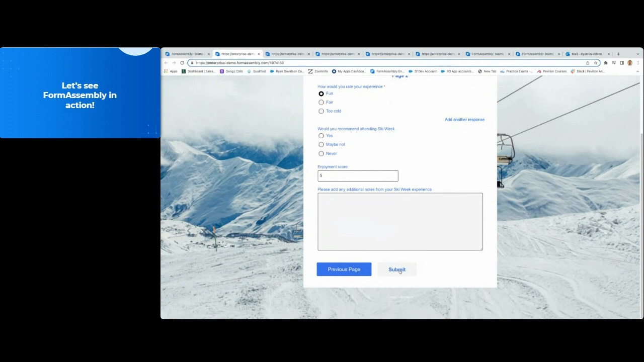
Task: Click the Add another response link
Action: pyautogui.click(x=464, y=120)
